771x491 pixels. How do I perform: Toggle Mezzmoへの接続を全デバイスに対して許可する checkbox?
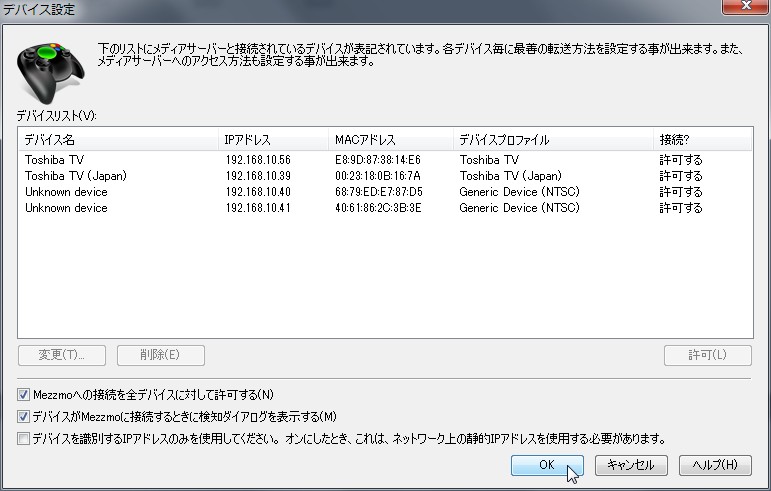pos(23,394)
